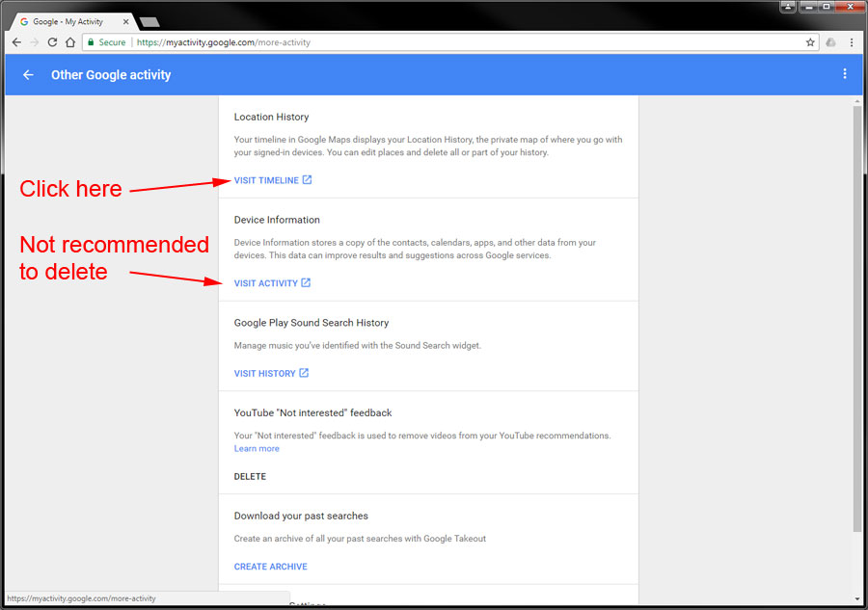
Task: Click the scrollbar up arrow
Action: 857,102
